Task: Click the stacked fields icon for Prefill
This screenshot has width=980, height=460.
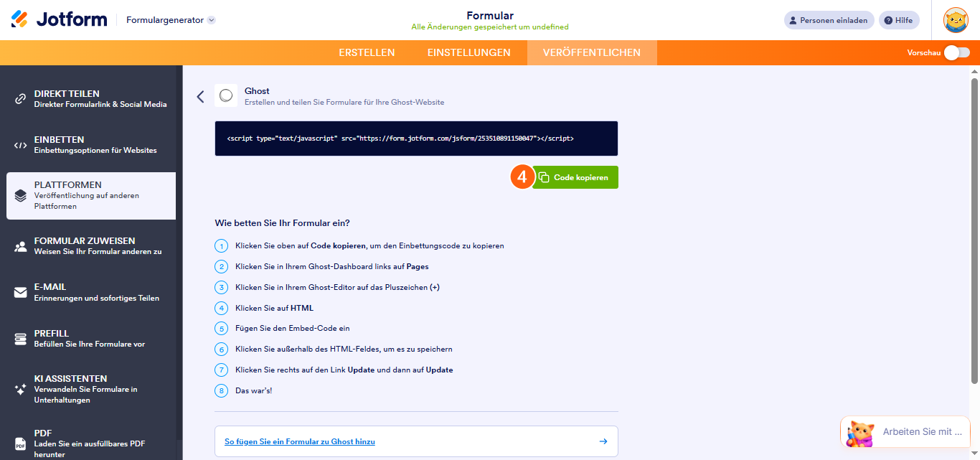Action: click(x=21, y=339)
